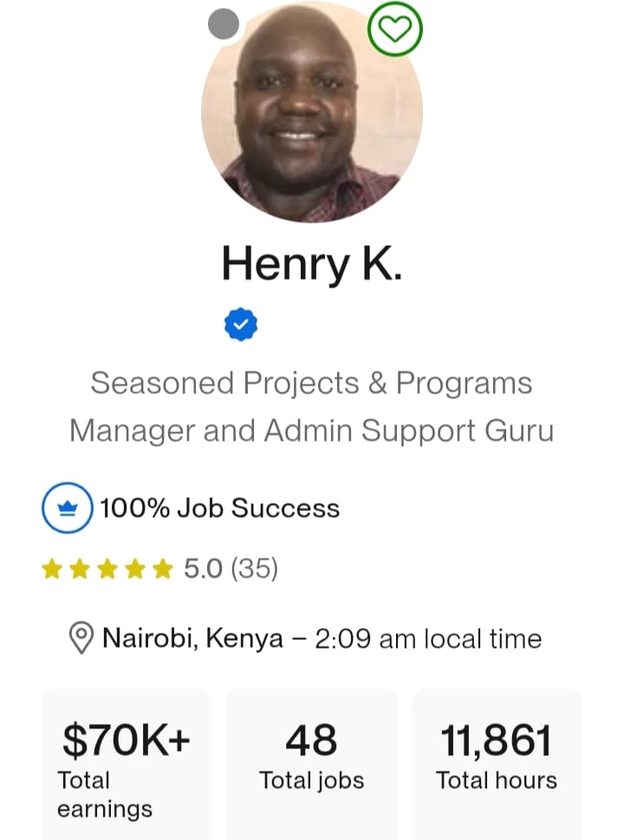The height and width of the screenshot is (840, 624).
Task: Click the Seasoned Projects & Programs Manager title
Action: pyautogui.click(x=312, y=406)
